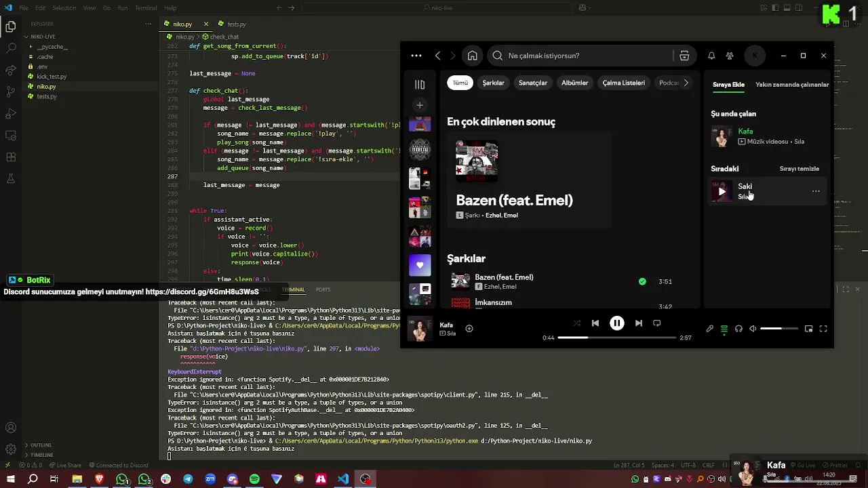Image resolution: width=868 pixels, height=488 pixels.
Task: Open the Windows Start menu
Action: point(10,479)
